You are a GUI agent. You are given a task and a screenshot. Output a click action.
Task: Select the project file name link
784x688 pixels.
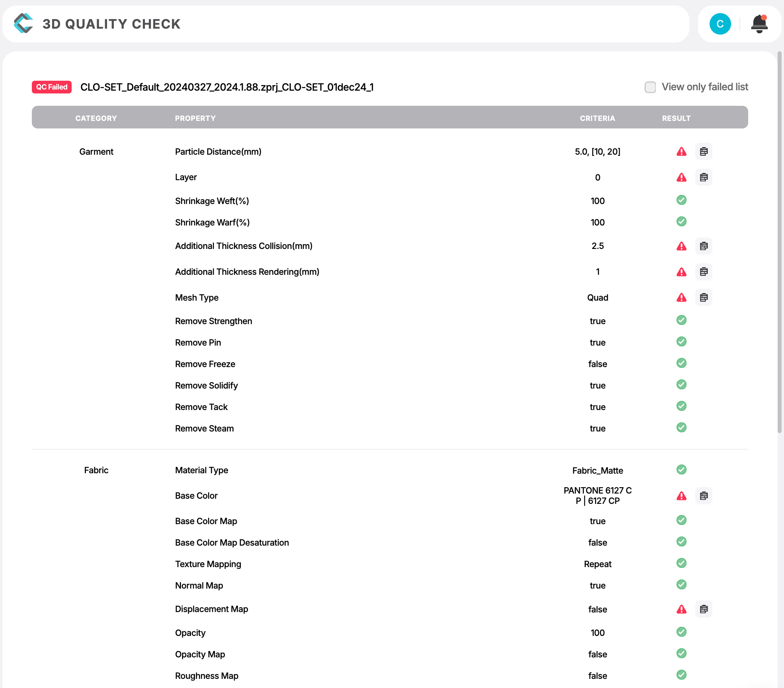click(227, 87)
